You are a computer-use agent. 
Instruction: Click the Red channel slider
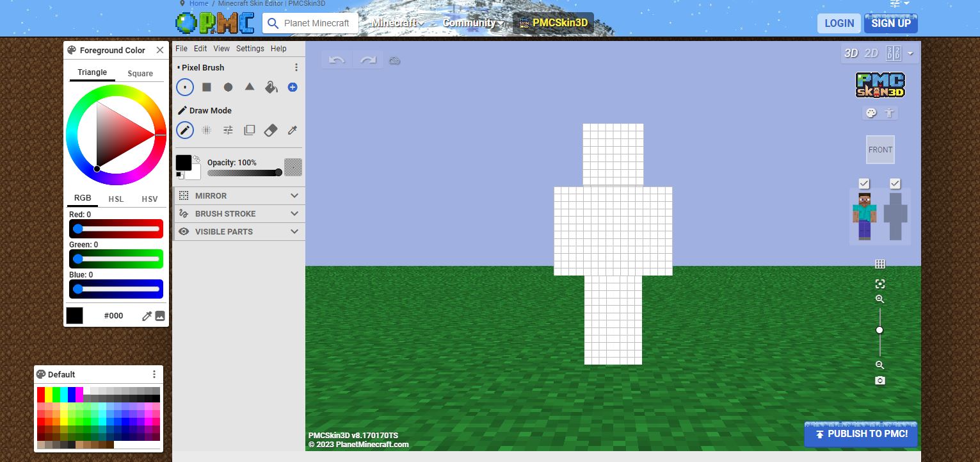click(116, 229)
